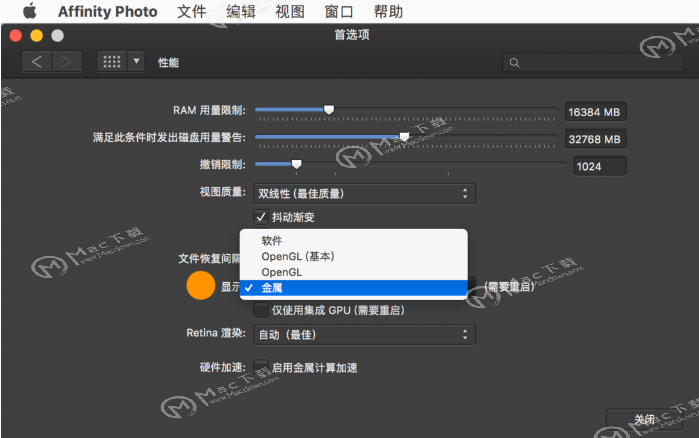Adjust the disk usage warning slider handle
The height and width of the screenshot is (438, 699).
[404, 137]
